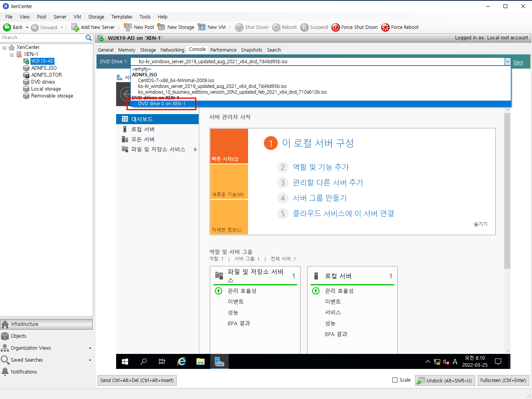This screenshot has height=399, width=532.
Task: Click the New Storage icon
Action: click(x=161, y=27)
